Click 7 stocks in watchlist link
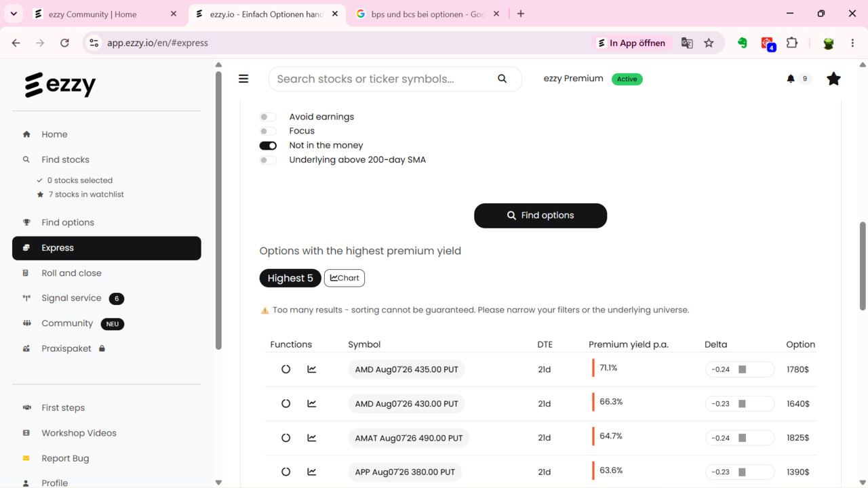868x488 pixels. [x=86, y=195]
